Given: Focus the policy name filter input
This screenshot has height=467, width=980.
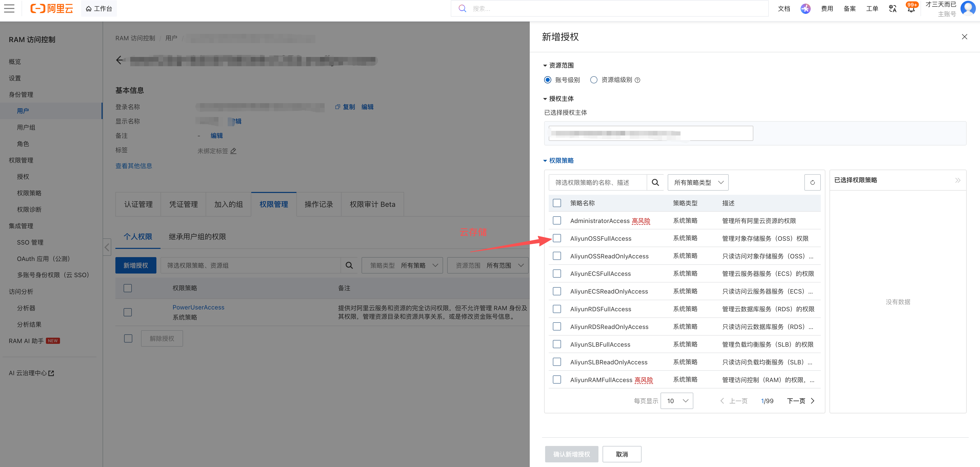Looking at the screenshot, I should click(598, 182).
